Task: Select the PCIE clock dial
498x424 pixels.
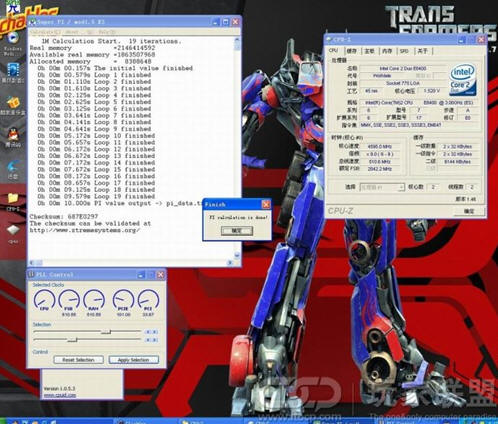Action: [123, 299]
